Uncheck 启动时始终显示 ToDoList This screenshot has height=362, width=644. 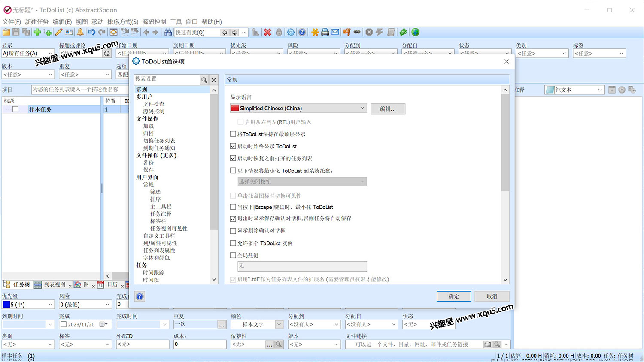pyautogui.click(x=233, y=146)
